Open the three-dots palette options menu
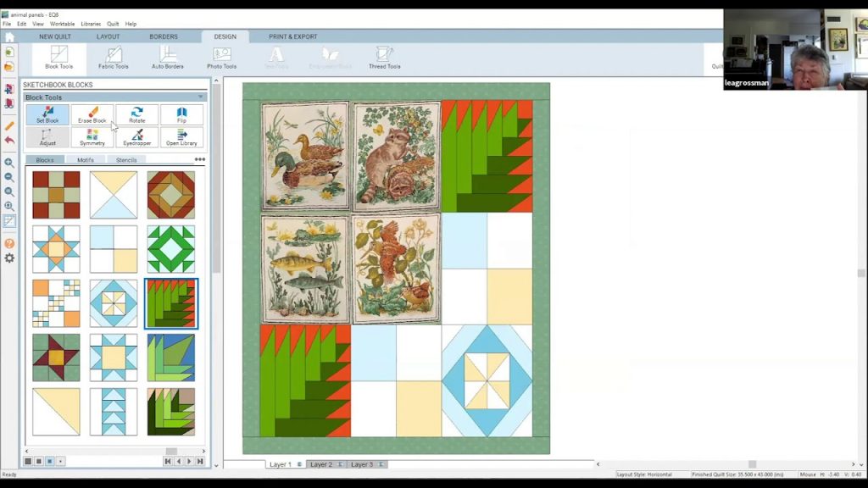 pos(200,159)
